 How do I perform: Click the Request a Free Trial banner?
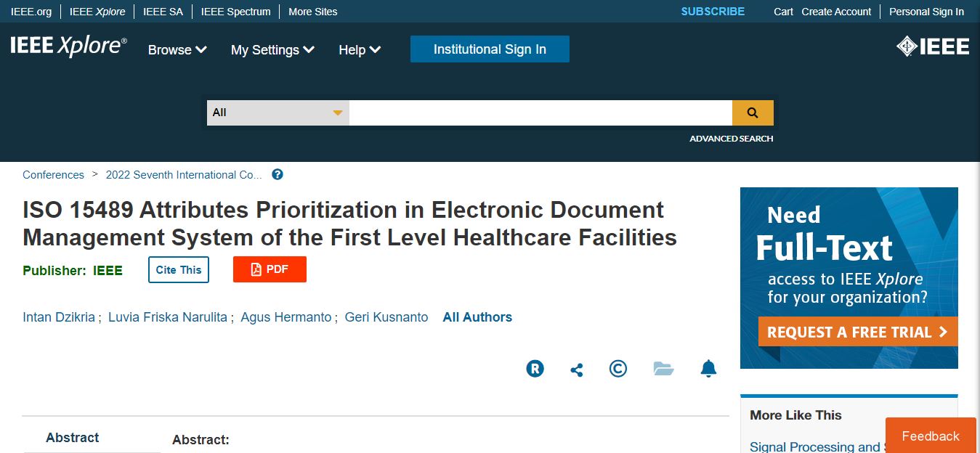click(x=857, y=332)
